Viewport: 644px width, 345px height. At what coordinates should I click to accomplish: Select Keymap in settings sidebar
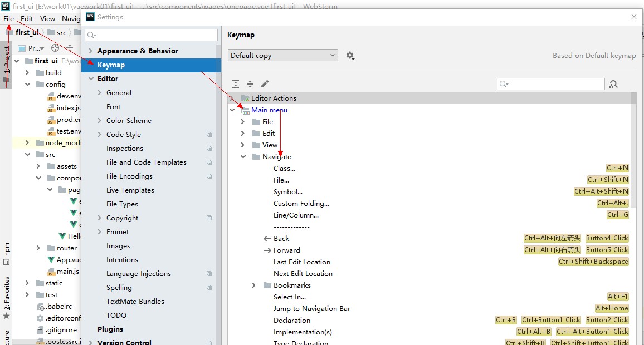click(151, 65)
